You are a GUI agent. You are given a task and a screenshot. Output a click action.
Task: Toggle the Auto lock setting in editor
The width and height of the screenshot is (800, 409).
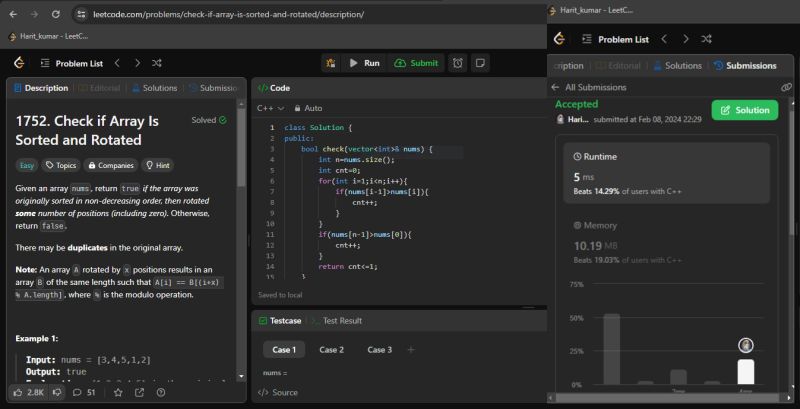coord(307,108)
